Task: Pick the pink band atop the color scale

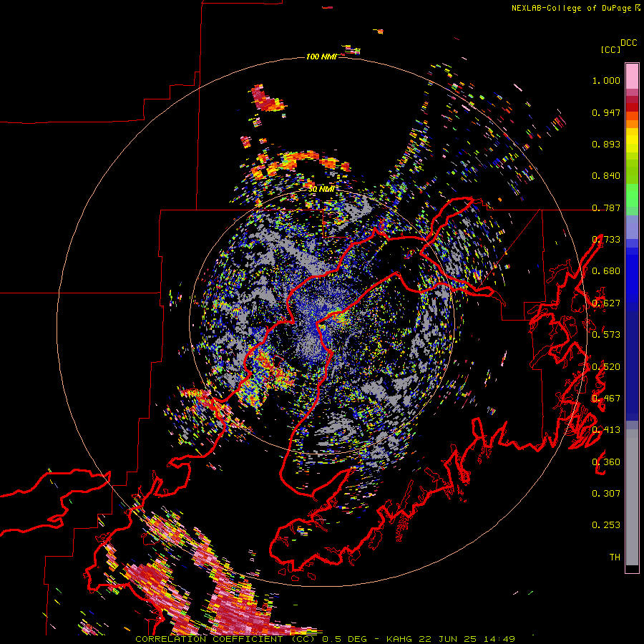Action: tap(632, 76)
